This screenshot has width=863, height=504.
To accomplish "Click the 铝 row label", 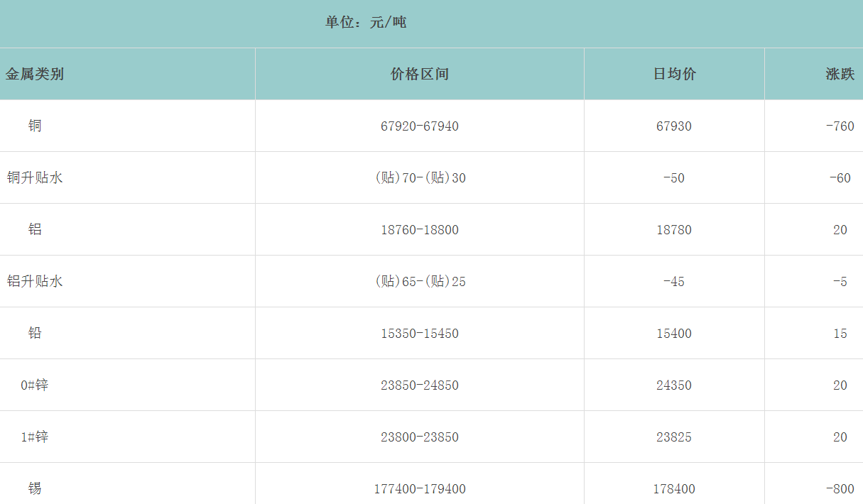I will (35, 229).
